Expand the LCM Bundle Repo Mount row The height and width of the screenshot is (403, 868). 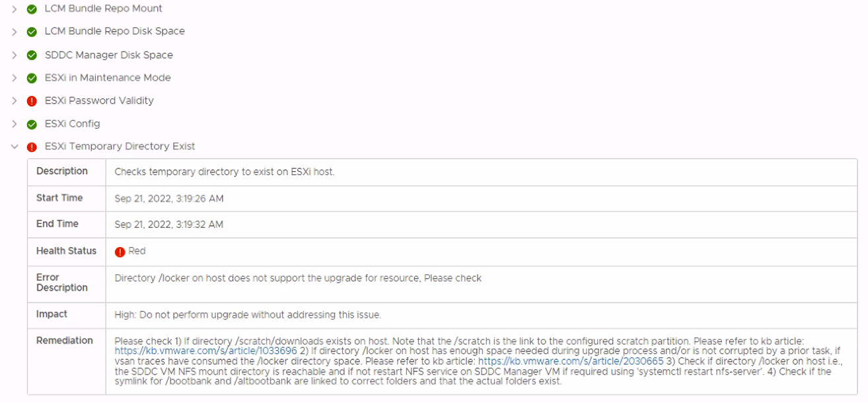15,9
